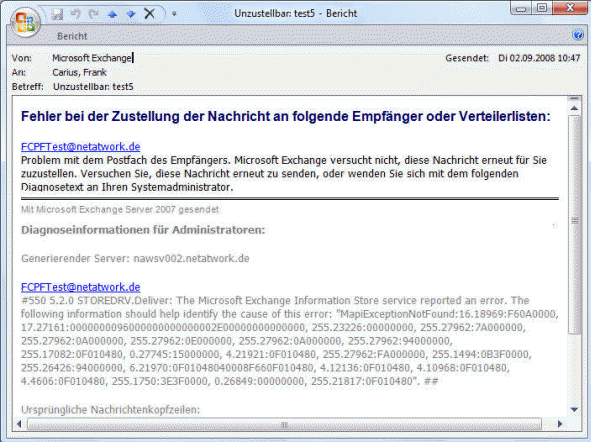Click horizontal scrollbar left arrow
The image size is (591, 442).
[x=19, y=424]
